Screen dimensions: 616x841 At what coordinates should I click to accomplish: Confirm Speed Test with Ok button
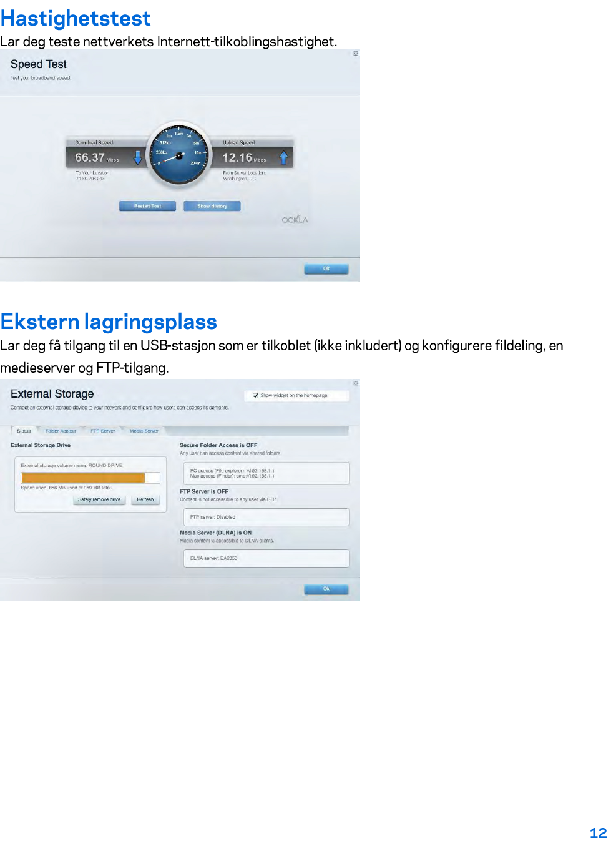[326, 269]
